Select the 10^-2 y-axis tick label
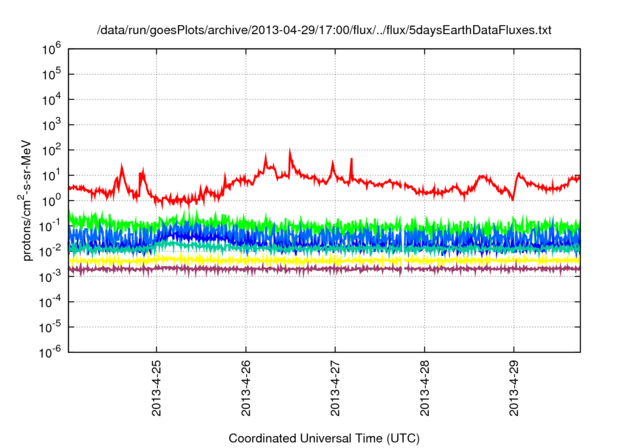The height and width of the screenshot is (448, 640). [x=50, y=251]
